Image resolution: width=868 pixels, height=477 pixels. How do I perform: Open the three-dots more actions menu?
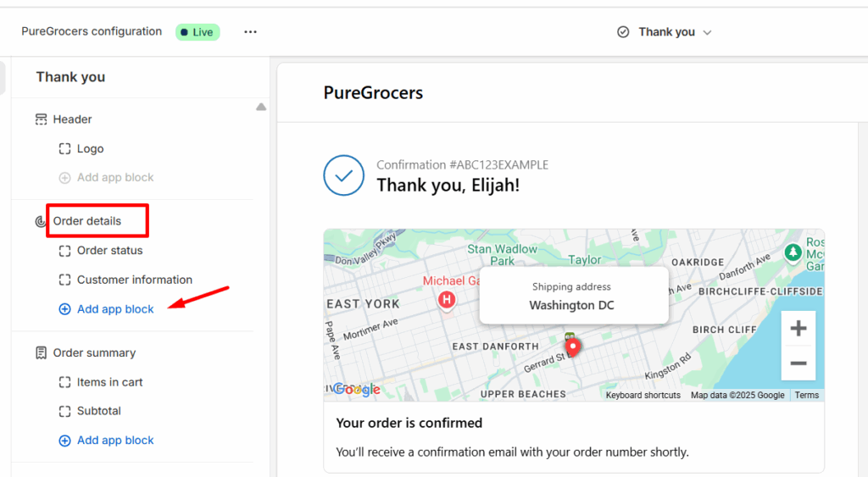tap(250, 32)
